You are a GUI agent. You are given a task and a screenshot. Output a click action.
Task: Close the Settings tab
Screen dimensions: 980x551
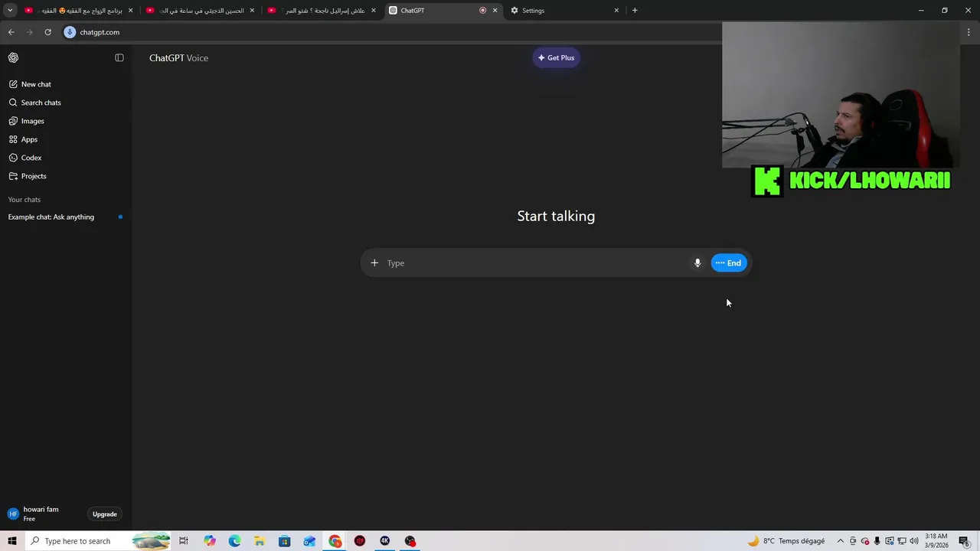[x=616, y=11]
